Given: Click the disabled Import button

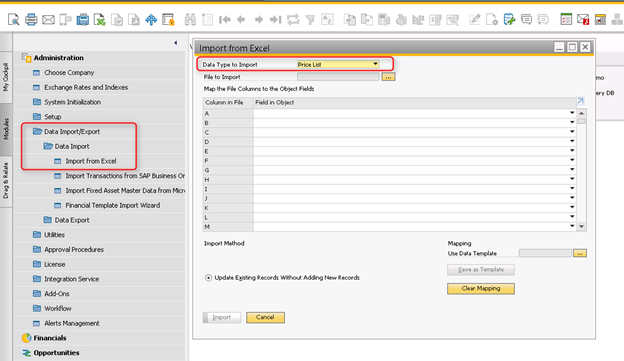Looking at the screenshot, I should pos(222,317).
